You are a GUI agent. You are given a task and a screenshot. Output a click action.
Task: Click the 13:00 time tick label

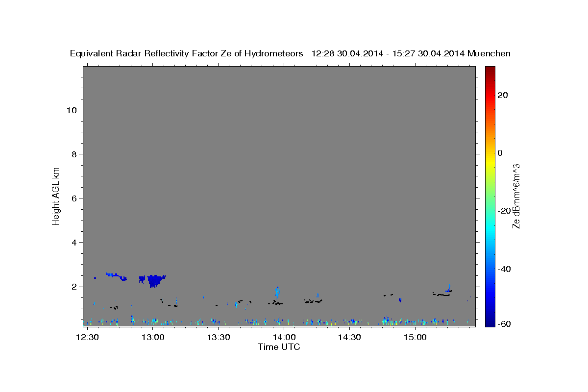(153, 338)
